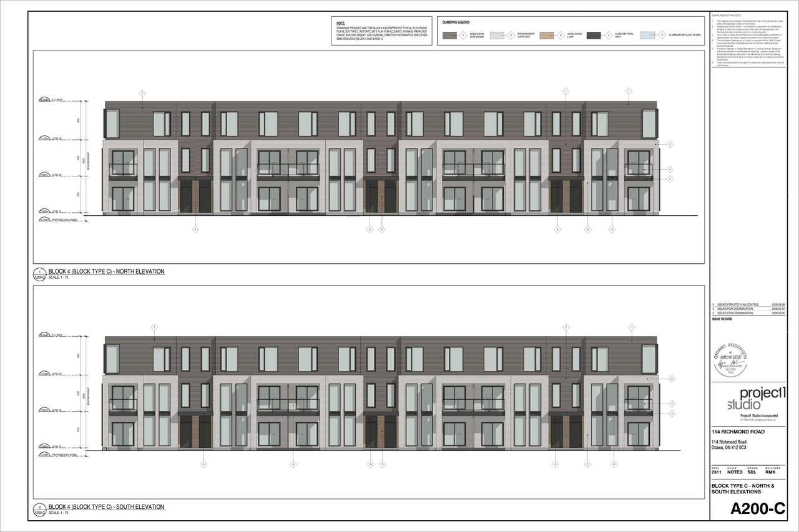Click the reviewed-by initials 'RMK'
The width and height of the screenshot is (799, 532).
tap(771, 473)
